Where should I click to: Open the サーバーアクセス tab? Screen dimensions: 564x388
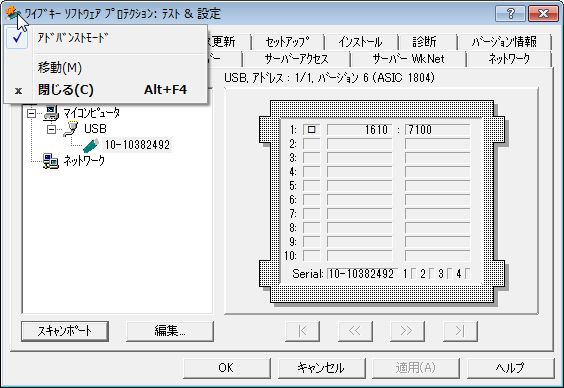click(296, 59)
